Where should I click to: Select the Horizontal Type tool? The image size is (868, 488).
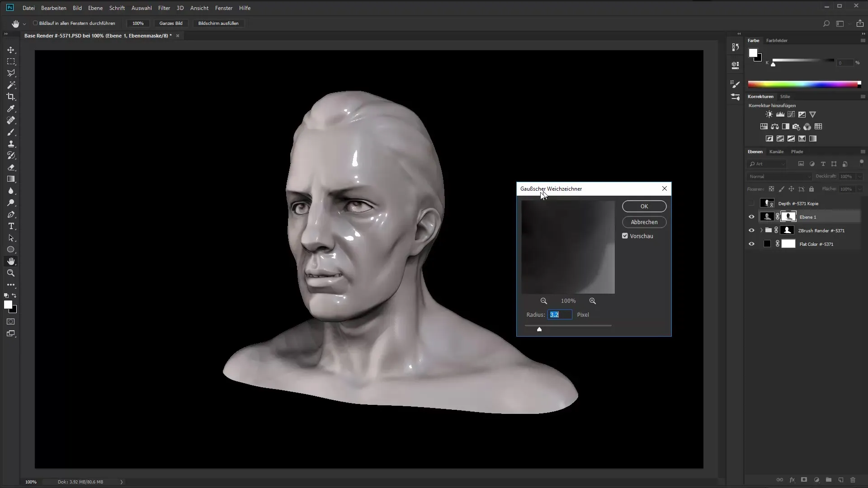click(11, 226)
